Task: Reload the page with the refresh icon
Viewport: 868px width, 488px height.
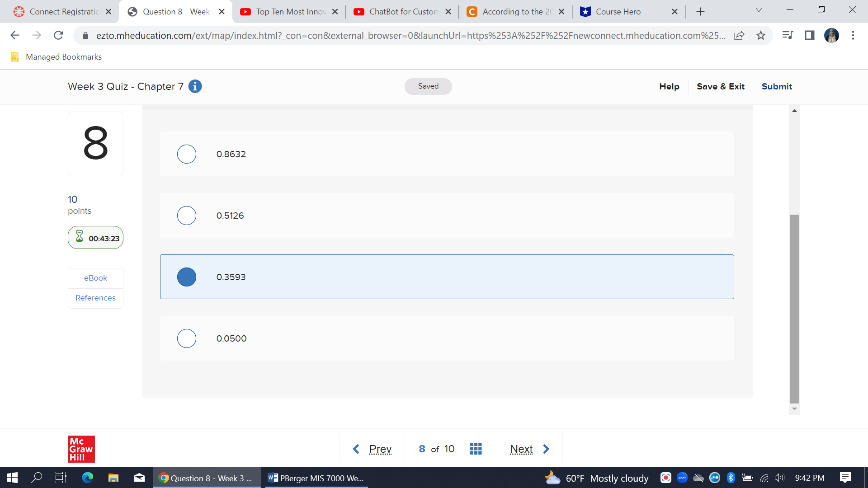Action: pyautogui.click(x=58, y=35)
